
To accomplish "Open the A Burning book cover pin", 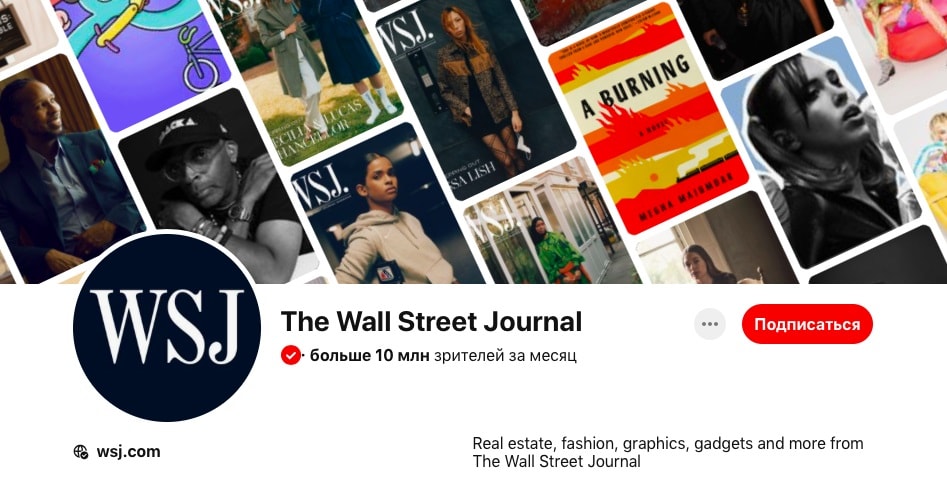I will [x=648, y=118].
